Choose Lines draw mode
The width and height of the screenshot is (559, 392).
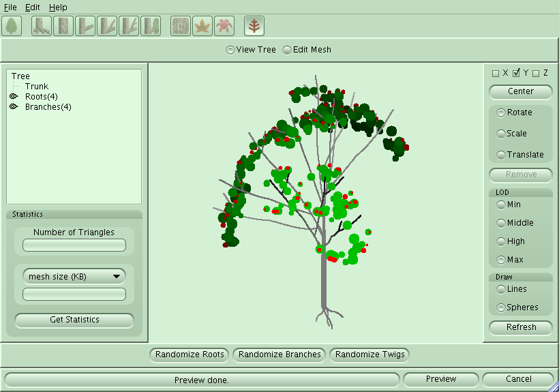coord(501,289)
